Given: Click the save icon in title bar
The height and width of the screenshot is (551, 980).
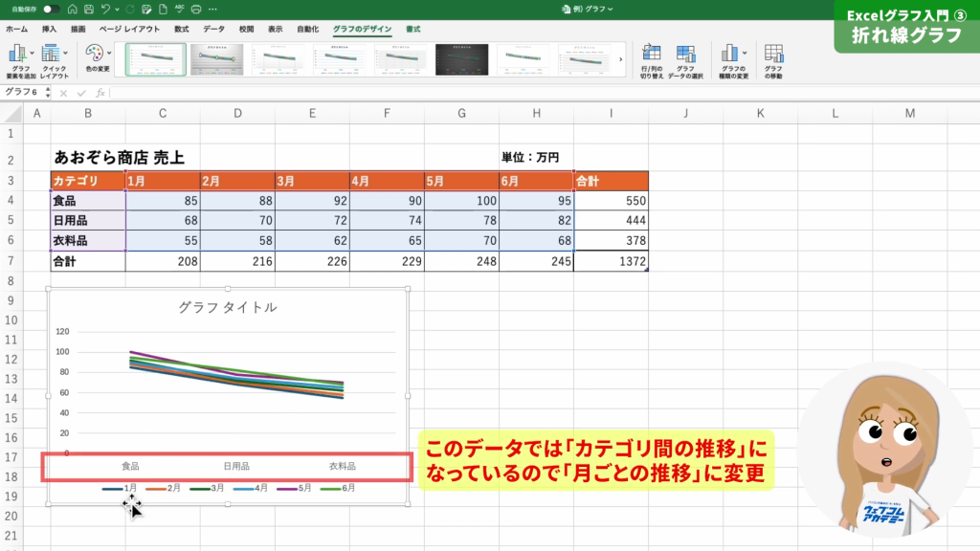Looking at the screenshot, I should coord(89,10).
